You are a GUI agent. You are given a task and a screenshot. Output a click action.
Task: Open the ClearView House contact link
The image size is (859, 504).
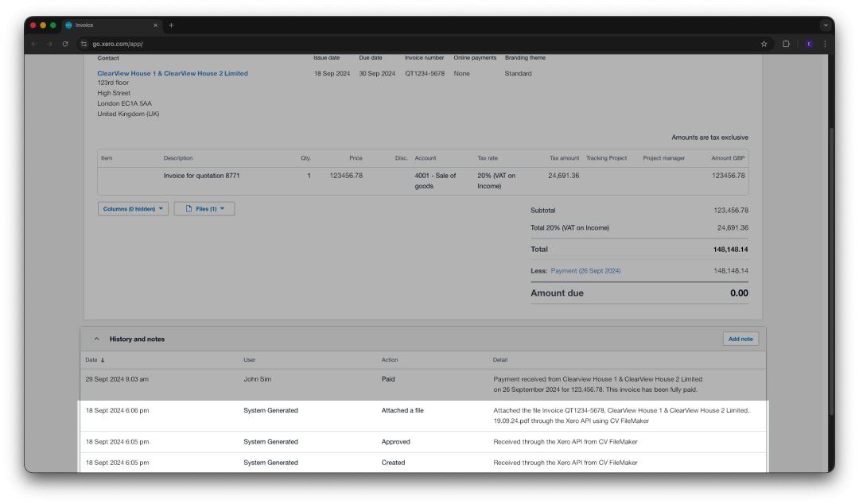tap(173, 73)
